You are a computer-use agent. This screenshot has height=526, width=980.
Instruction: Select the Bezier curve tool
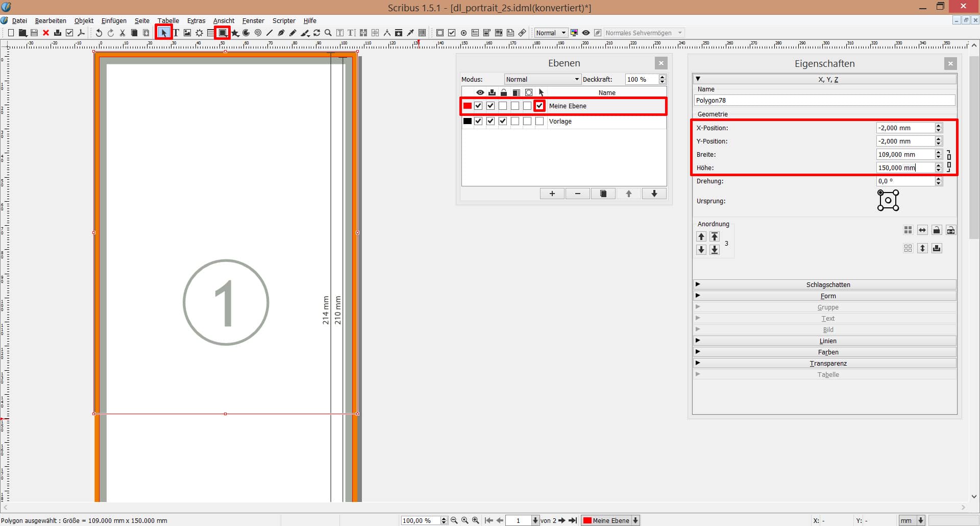coord(281,32)
